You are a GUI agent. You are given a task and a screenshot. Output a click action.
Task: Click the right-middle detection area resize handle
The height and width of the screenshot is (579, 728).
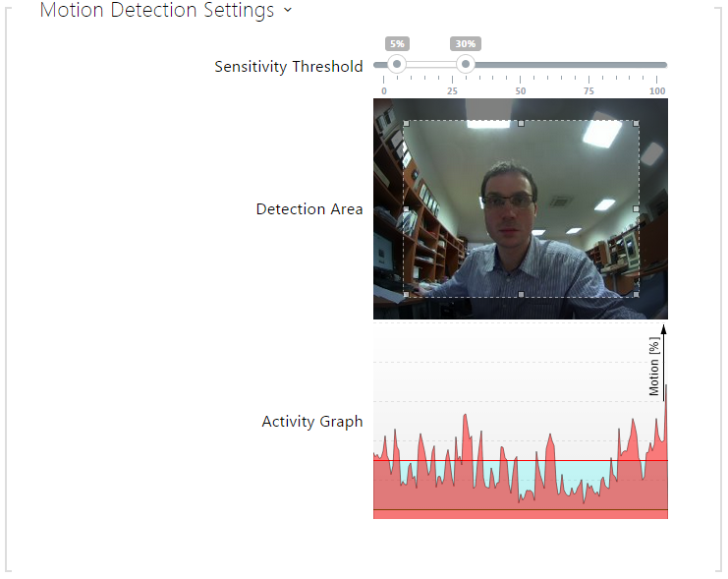(x=636, y=209)
